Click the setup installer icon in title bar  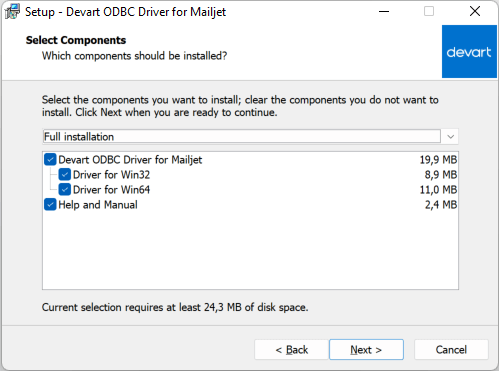pyautogui.click(x=12, y=12)
